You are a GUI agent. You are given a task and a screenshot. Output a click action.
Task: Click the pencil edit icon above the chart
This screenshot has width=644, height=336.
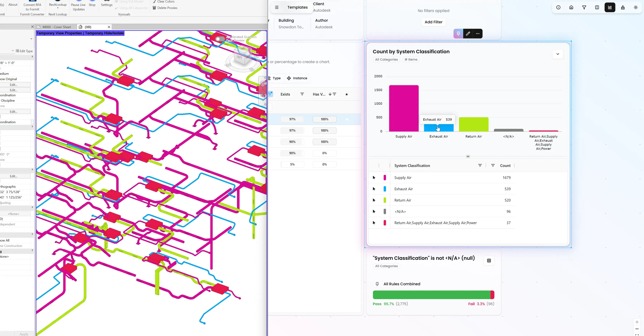point(468,34)
